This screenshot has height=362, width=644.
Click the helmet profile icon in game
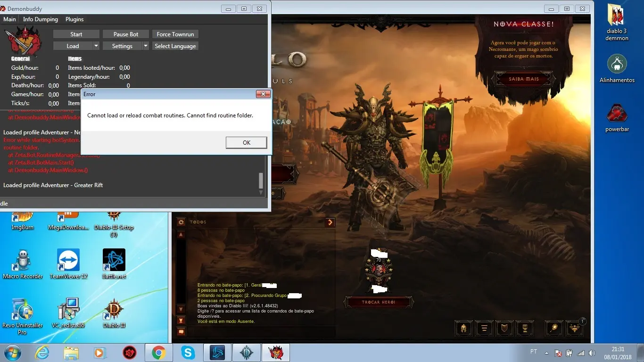[x=463, y=328]
